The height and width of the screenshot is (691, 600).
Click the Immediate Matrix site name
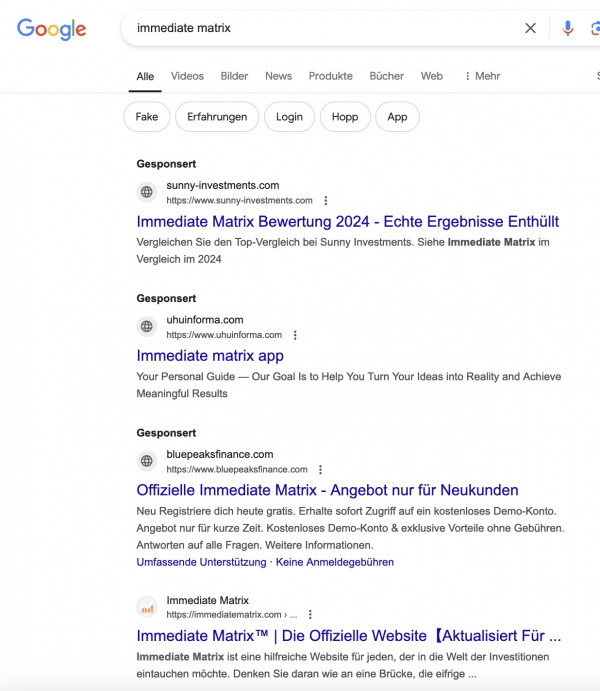pyautogui.click(x=207, y=600)
